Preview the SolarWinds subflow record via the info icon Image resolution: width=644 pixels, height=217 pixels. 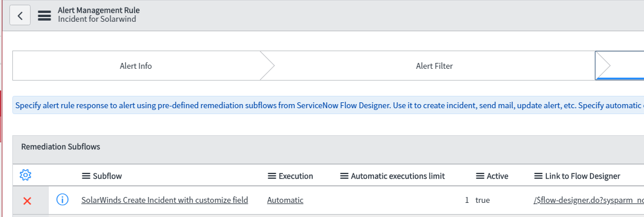point(62,200)
